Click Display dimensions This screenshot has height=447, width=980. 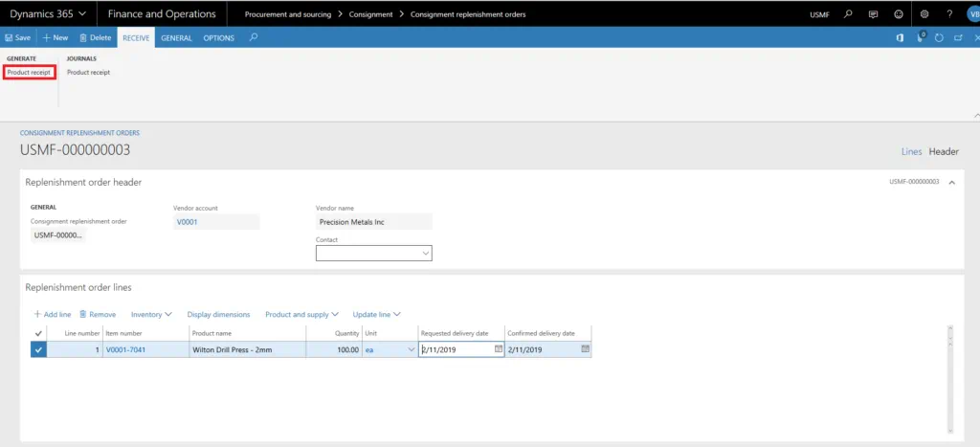click(x=219, y=315)
